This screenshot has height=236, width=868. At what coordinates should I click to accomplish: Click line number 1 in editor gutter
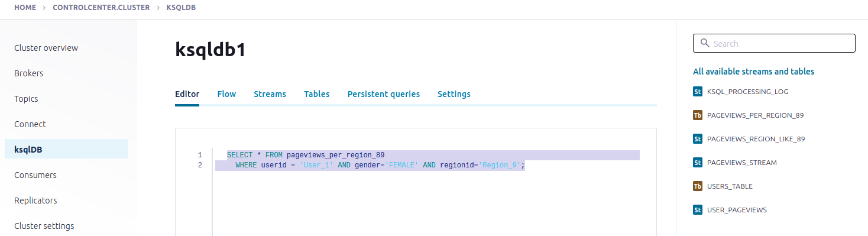[x=200, y=155]
